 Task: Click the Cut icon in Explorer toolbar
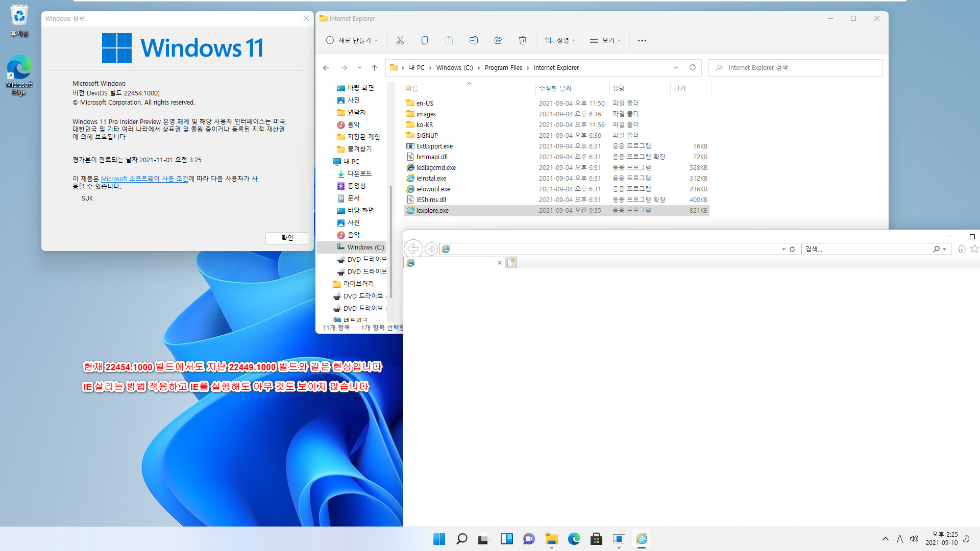point(400,40)
